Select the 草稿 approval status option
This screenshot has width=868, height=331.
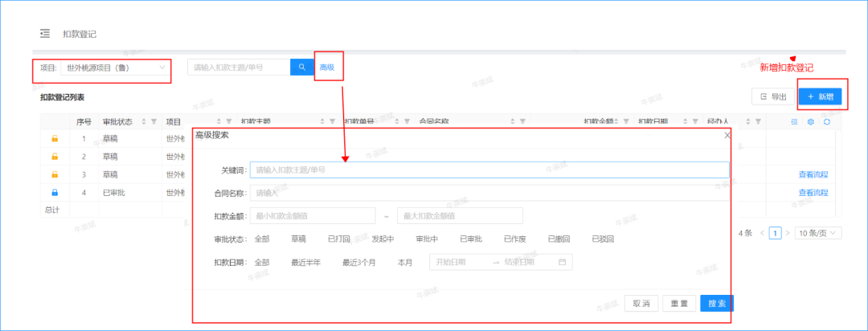click(x=299, y=239)
